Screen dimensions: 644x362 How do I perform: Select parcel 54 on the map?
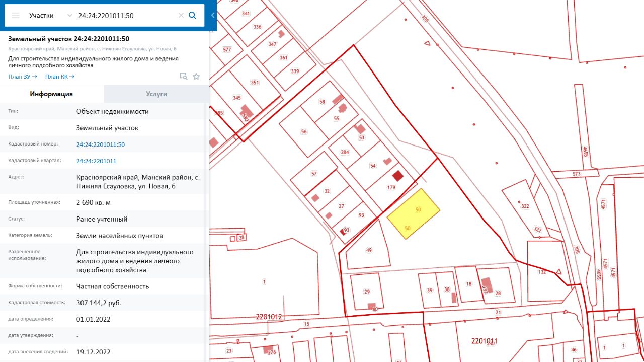[x=373, y=166]
